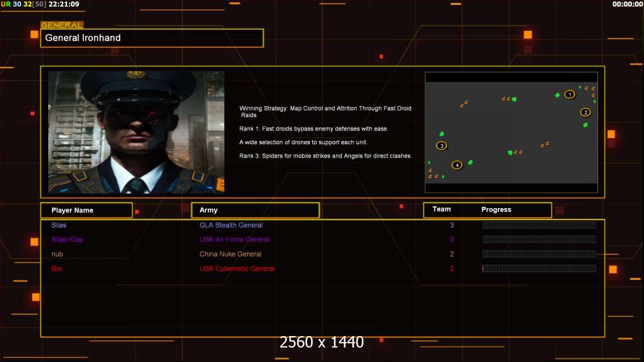Click the Rank 1 fast droids description line
The image size is (644, 362).
pos(314,129)
